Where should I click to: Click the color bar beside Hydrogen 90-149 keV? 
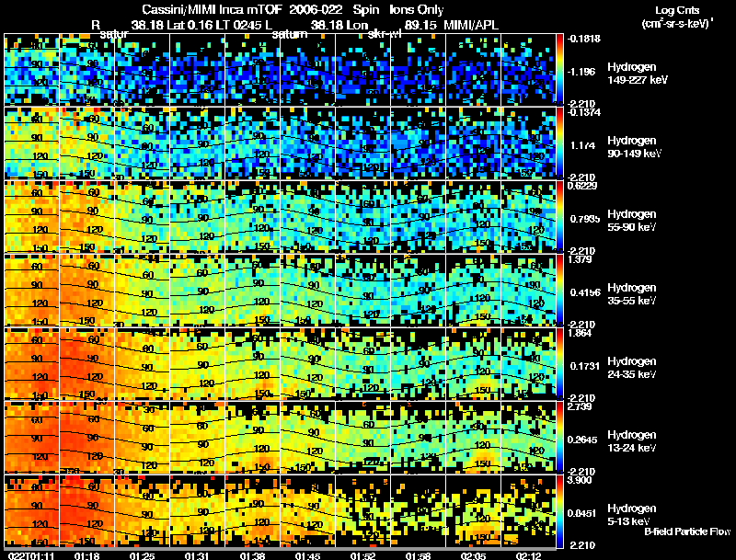(x=559, y=143)
